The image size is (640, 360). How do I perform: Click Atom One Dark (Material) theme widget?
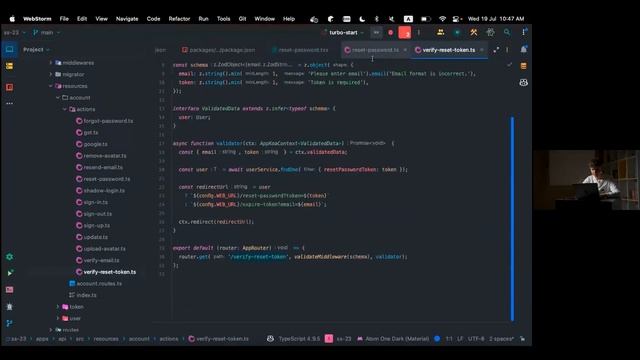(393, 339)
